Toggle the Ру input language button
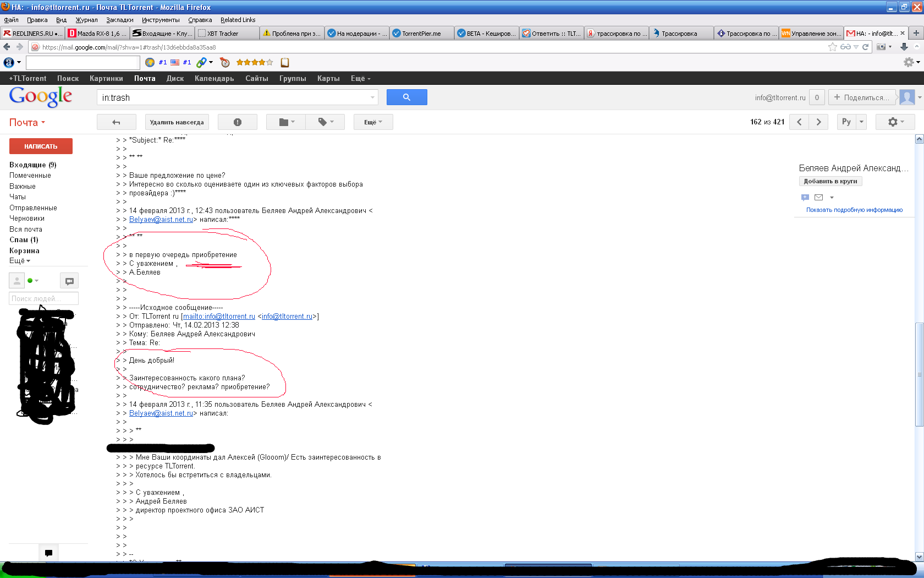Screen dimensions: 924x578 pyautogui.click(x=846, y=122)
